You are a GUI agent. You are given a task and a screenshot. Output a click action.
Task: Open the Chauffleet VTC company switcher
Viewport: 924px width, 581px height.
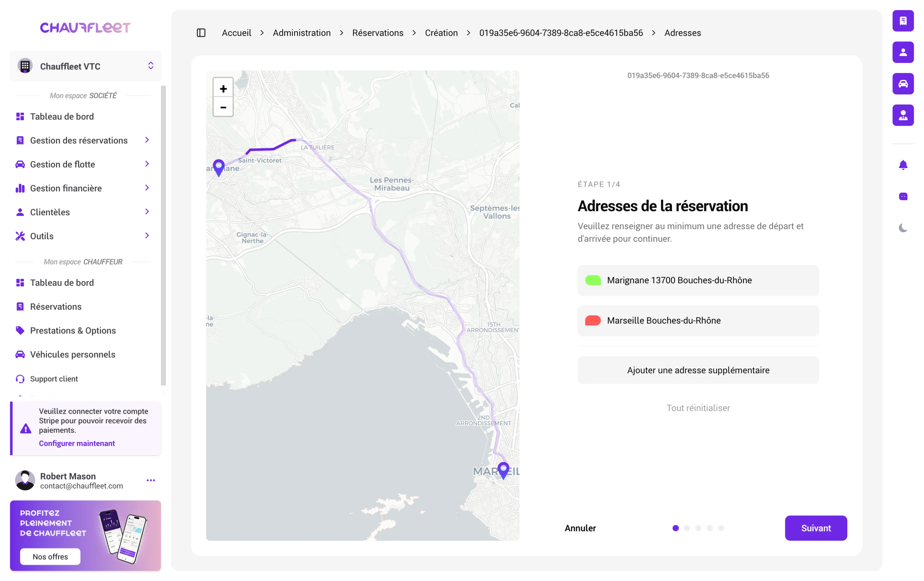pyautogui.click(x=85, y=66)
